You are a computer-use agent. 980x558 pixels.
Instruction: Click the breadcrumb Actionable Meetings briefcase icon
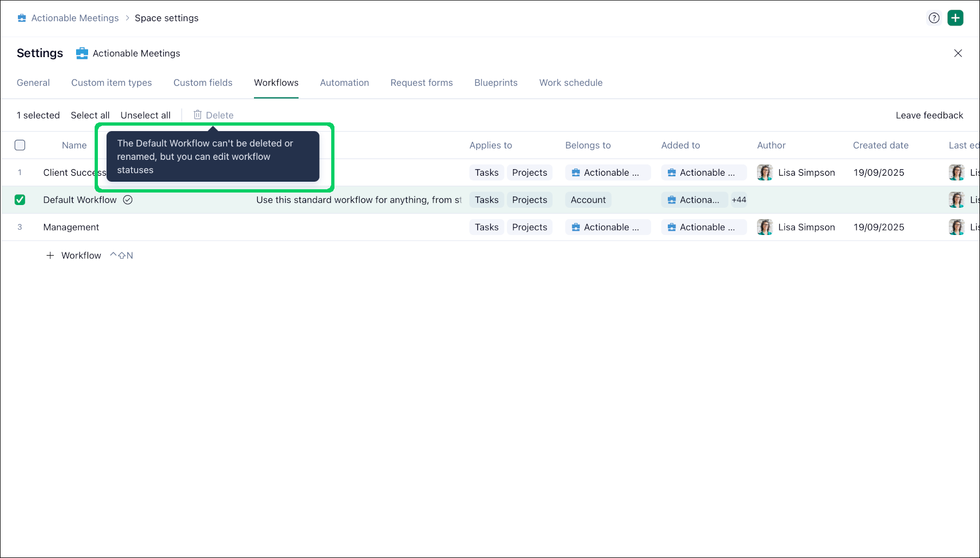tap(22, 18)
